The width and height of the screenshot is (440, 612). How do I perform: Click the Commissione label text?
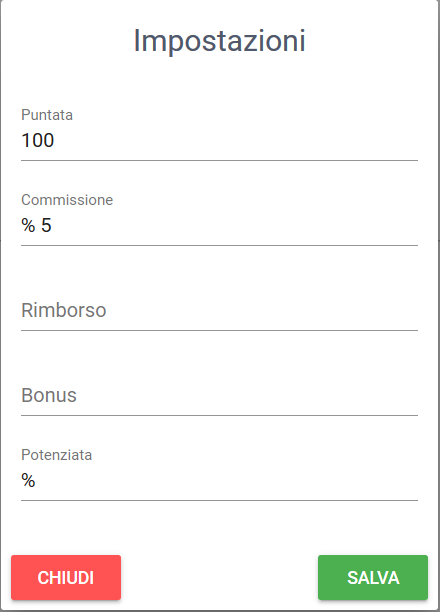pyautogui.click(x=67, y=200)
